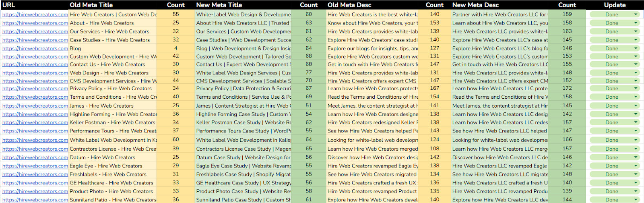
Task: Click the 'Performance Tours Case Study' new title cell
Action: pos(243,131)
